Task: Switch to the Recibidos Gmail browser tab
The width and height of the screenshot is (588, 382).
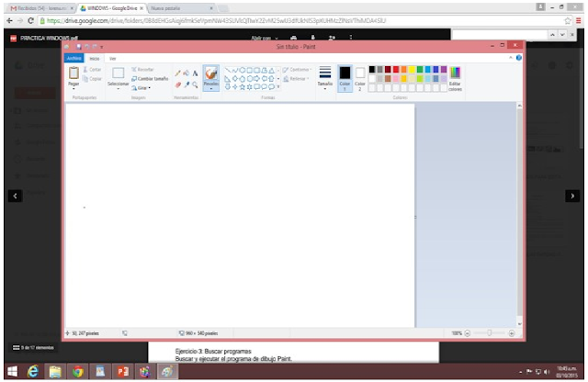Action: [41, 8]
